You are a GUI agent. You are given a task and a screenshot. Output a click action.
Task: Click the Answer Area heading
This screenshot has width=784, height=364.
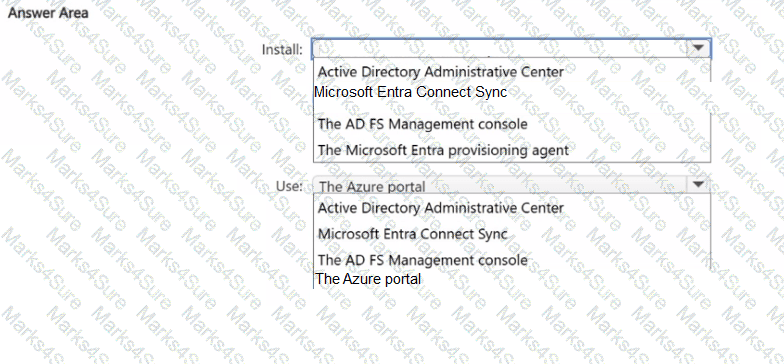coord(48,14)
